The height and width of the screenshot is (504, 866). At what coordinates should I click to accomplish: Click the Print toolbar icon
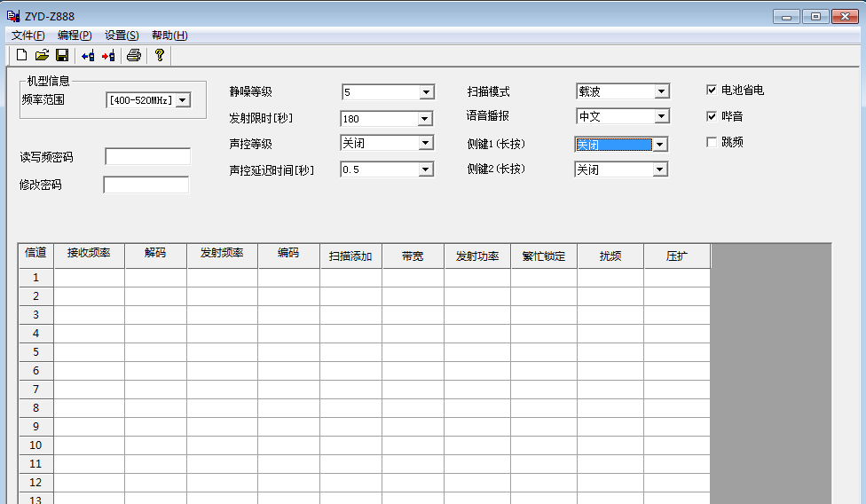(134, 56)
